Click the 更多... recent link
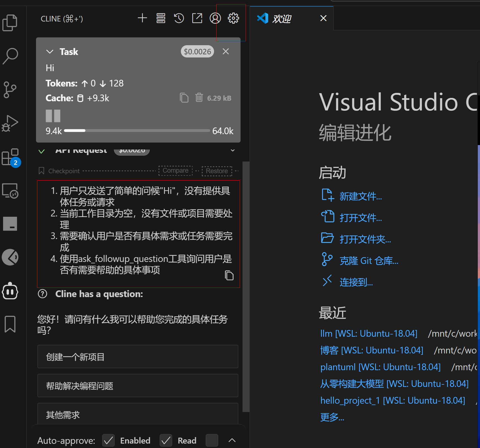The width and height of the screenshot is (480, 448). coord(332,417)
